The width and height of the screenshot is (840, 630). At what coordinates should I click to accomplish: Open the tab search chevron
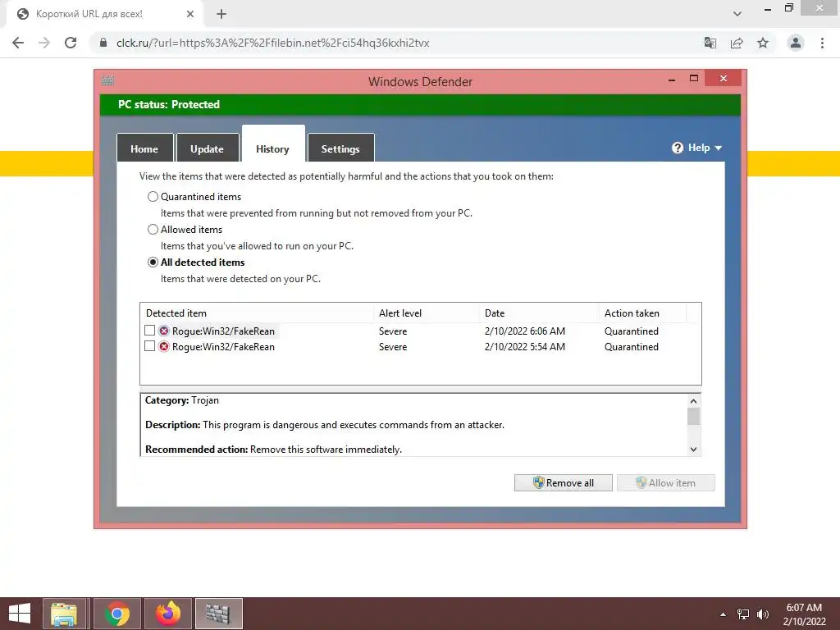(737, 14)
